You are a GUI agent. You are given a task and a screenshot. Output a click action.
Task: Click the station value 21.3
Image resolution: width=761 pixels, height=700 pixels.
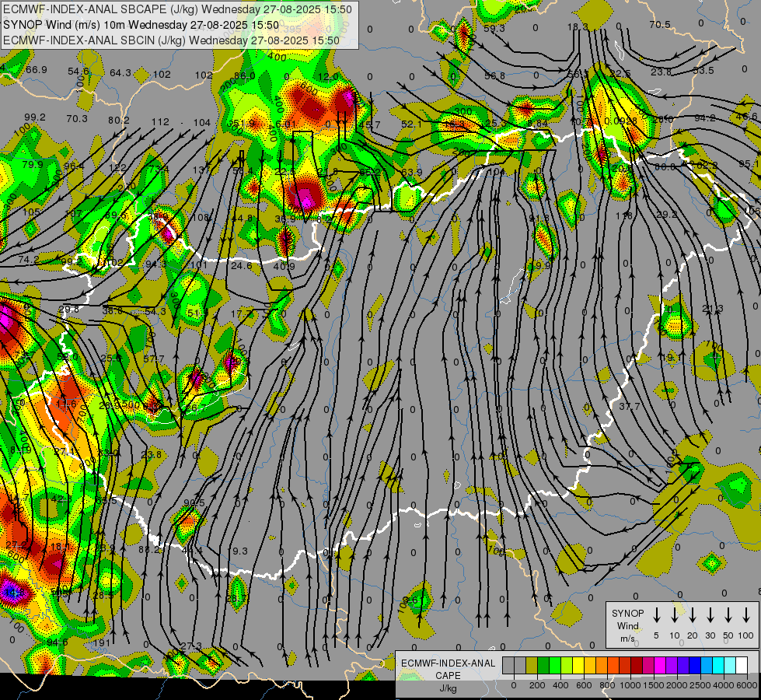click(x=713, y=309)
